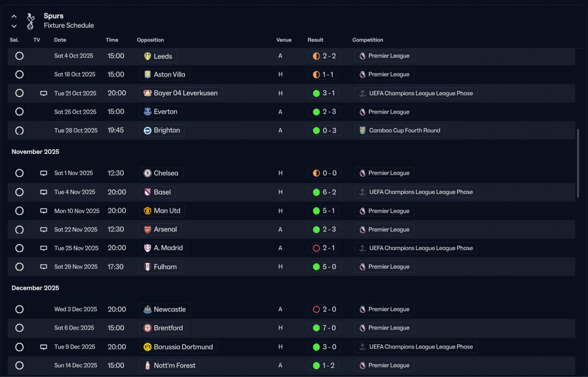
Task: Click the TV icon for the Chelsea fixture
Action: click(x=44, y=173)
